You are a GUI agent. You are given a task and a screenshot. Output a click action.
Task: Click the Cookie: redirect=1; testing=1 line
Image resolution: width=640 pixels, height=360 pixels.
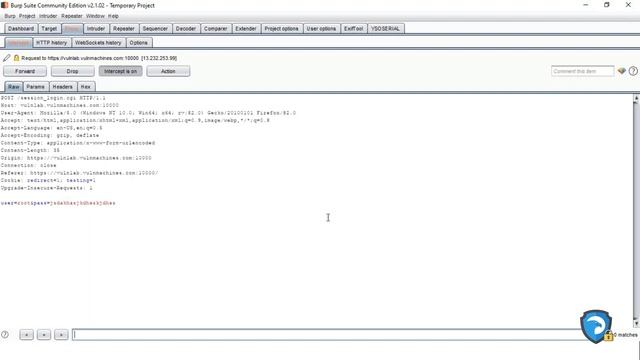tap(48, 180)
